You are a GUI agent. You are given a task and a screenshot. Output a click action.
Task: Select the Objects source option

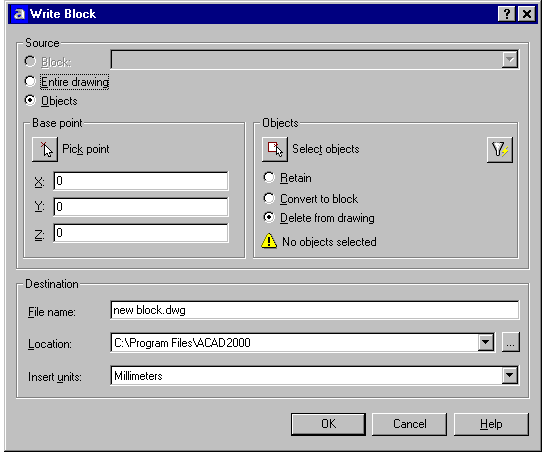(x=30, y=101)
